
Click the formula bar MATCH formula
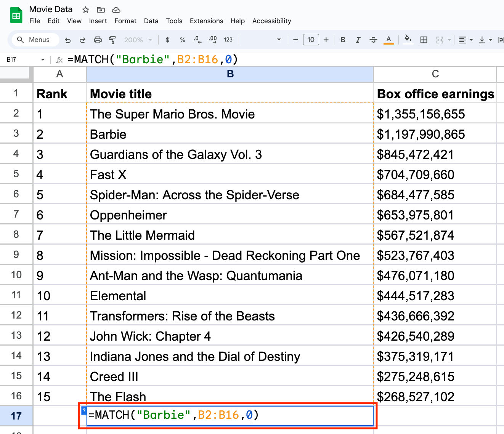tap(153, 59)
